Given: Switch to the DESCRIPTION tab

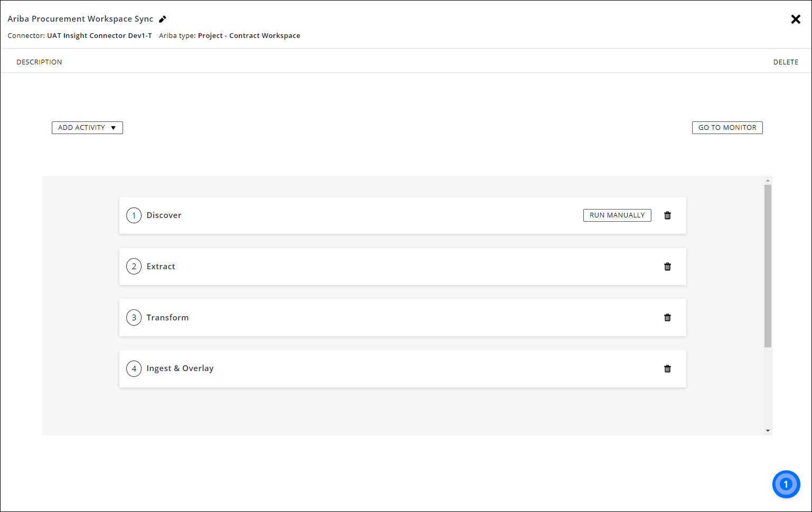Looking at the screenshot, I should tap(39, 62).
